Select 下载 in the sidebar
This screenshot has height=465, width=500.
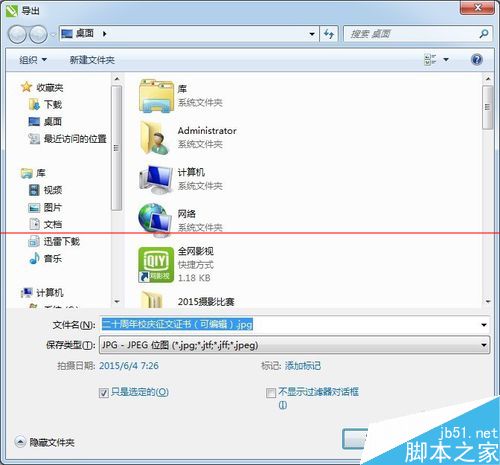53,105
